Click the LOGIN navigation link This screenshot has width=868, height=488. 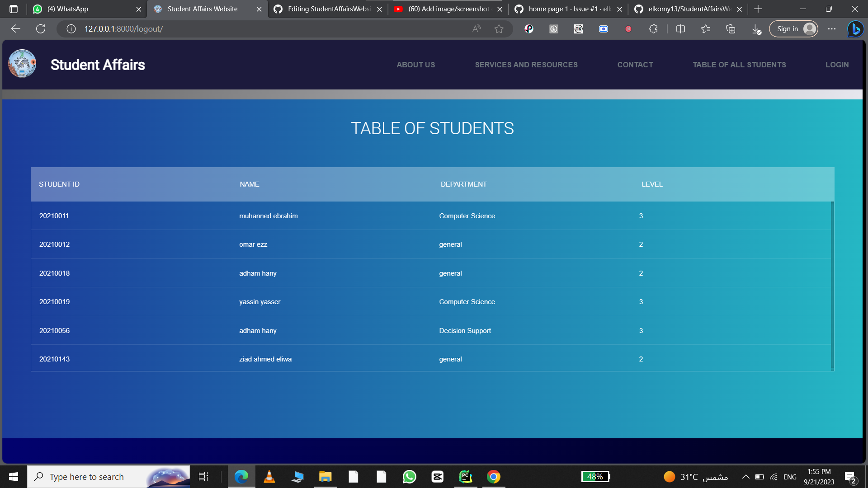click(837, 65)
